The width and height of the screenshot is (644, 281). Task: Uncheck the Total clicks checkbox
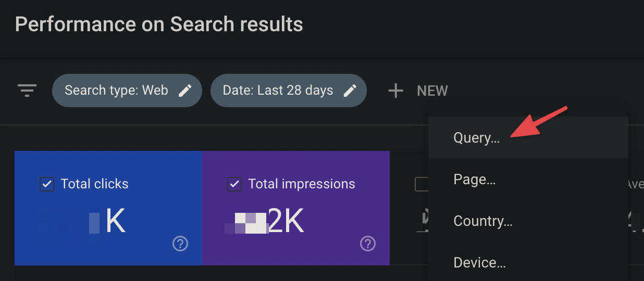[47, 184]
